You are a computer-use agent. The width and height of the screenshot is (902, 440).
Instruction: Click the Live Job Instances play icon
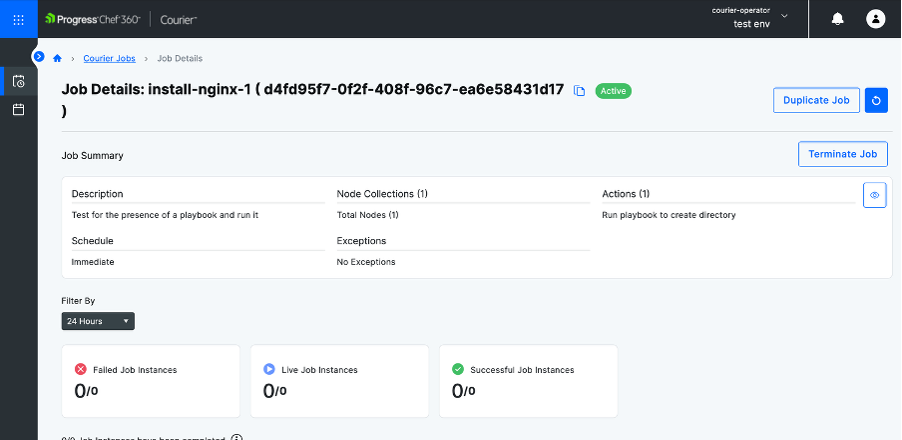pyautogui.click(x=268, y=369)
